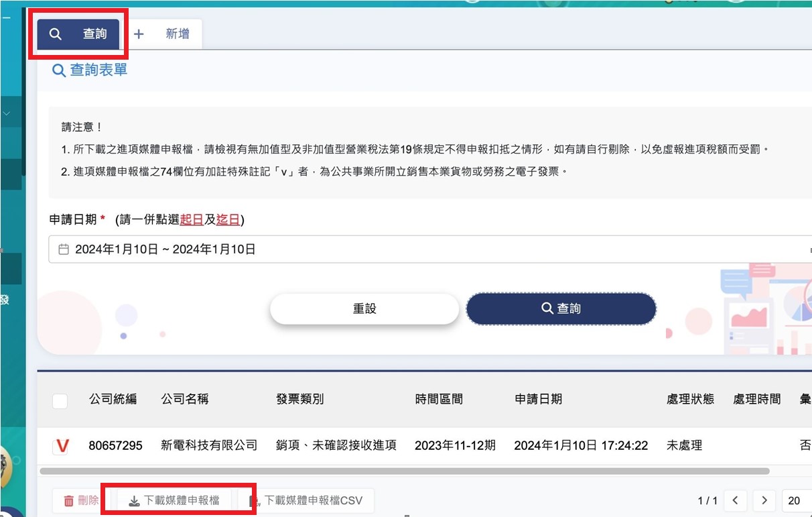Switch to the 查詢 tab
This screenshot has height=517, width=812.
(x=78, y=34)
